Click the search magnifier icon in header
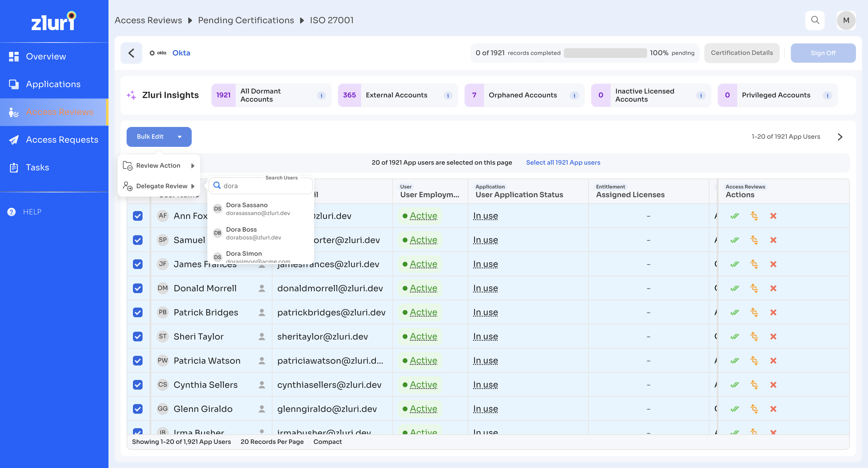Image resolution: width=868 pixels, height=468 pixels. point(814,20)
